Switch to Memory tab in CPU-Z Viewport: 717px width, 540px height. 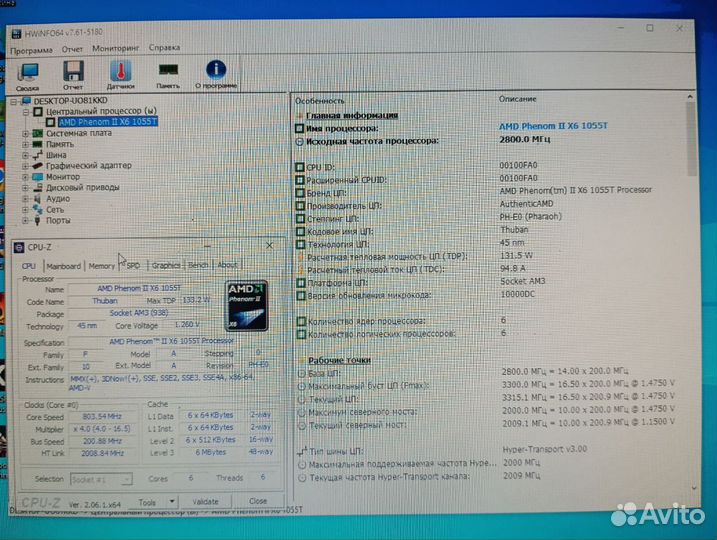(x=102, y=266)
